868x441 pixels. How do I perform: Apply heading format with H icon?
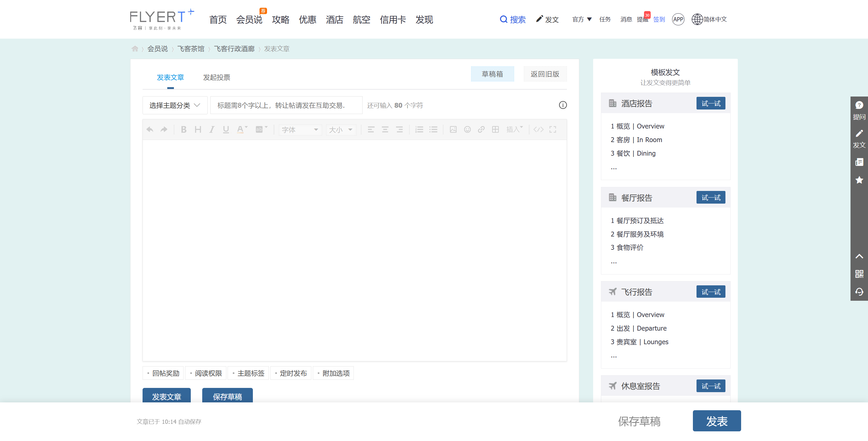(x=198, y=129)
